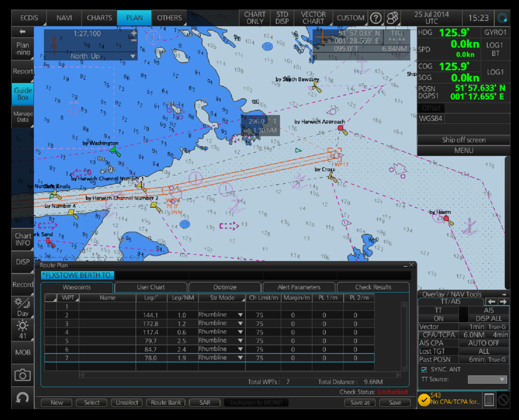This screenshot has width=519, height=420.
Task: Enable SYNC. ANT in the TT/AIS panel
Action: point(425,369)
